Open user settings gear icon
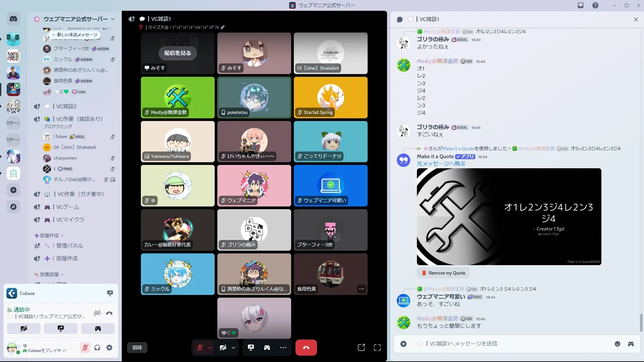This screenshot has height=362, width=644. tap(109, 348)
